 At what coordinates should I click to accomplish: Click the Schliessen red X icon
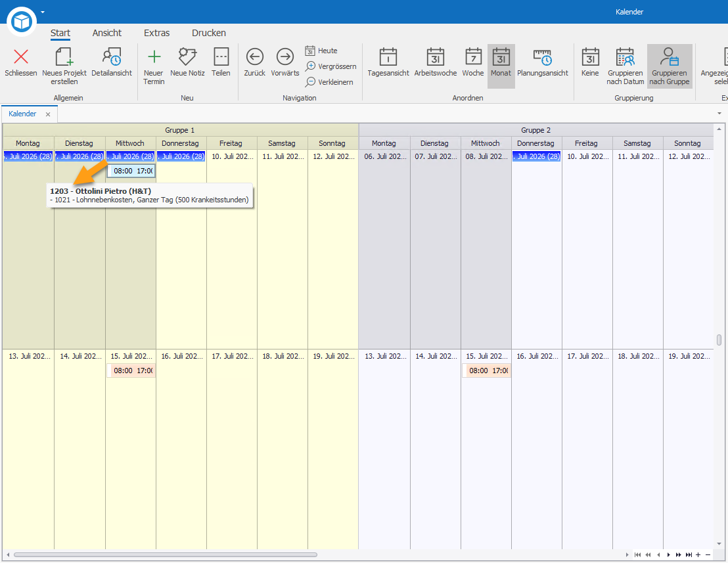(x=21, y=56)
